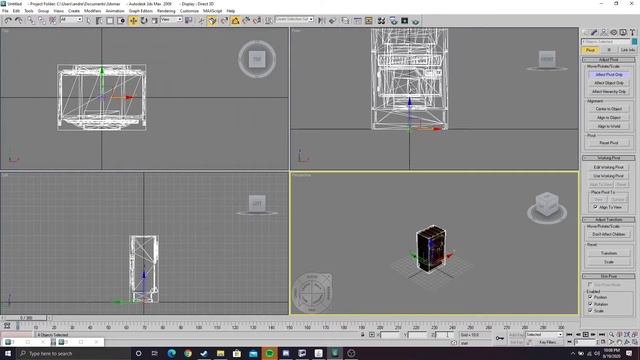Click Transform button under Reset

(609, 253)
